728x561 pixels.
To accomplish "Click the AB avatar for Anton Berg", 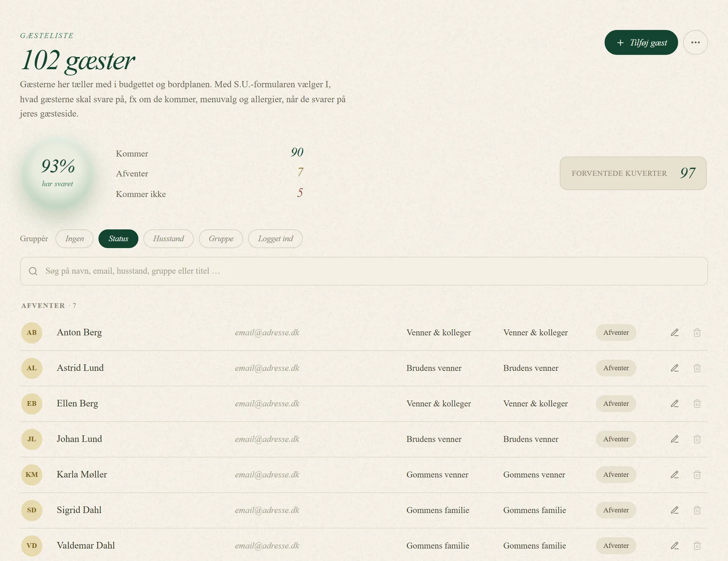I will [32, 333].
